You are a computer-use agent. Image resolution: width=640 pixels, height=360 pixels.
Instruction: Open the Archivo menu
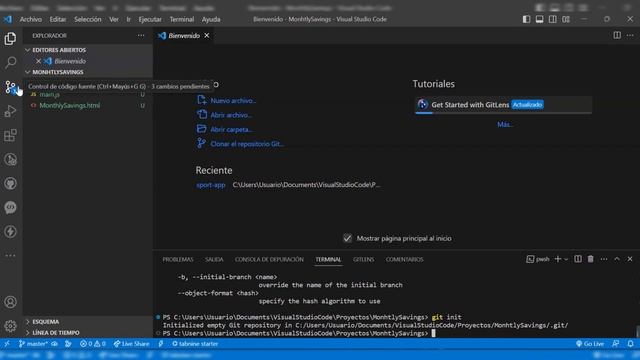[31, 19]
